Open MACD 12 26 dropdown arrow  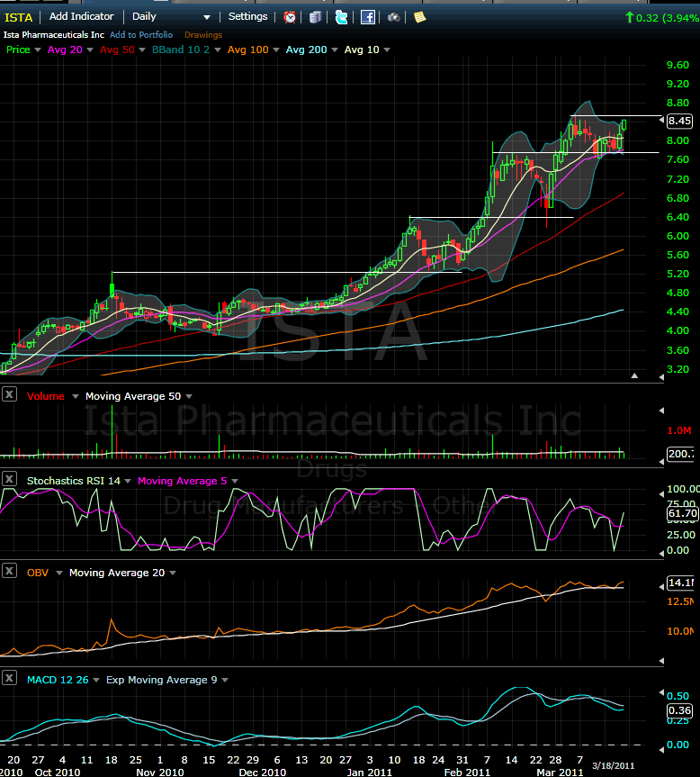click(x=96, y=680)
